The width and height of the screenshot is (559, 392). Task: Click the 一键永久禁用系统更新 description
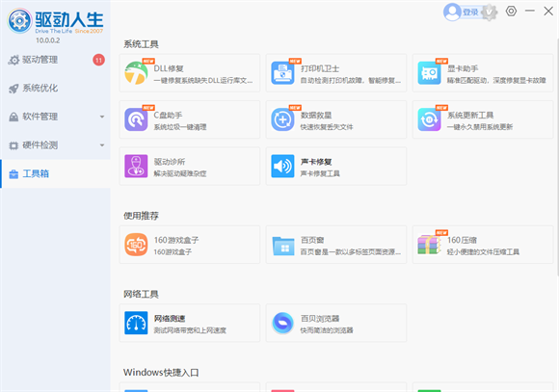pyautogui.click(x=480, y=127)
